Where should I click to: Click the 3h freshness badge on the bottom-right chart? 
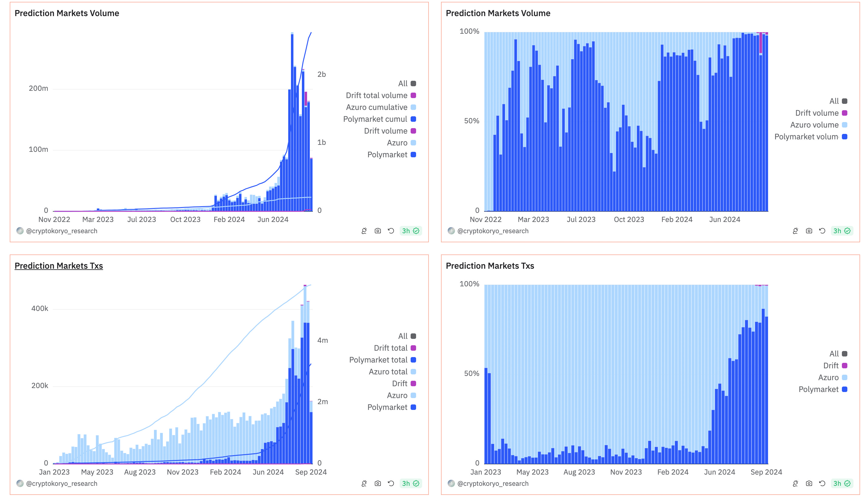click(x=842, y=483)
